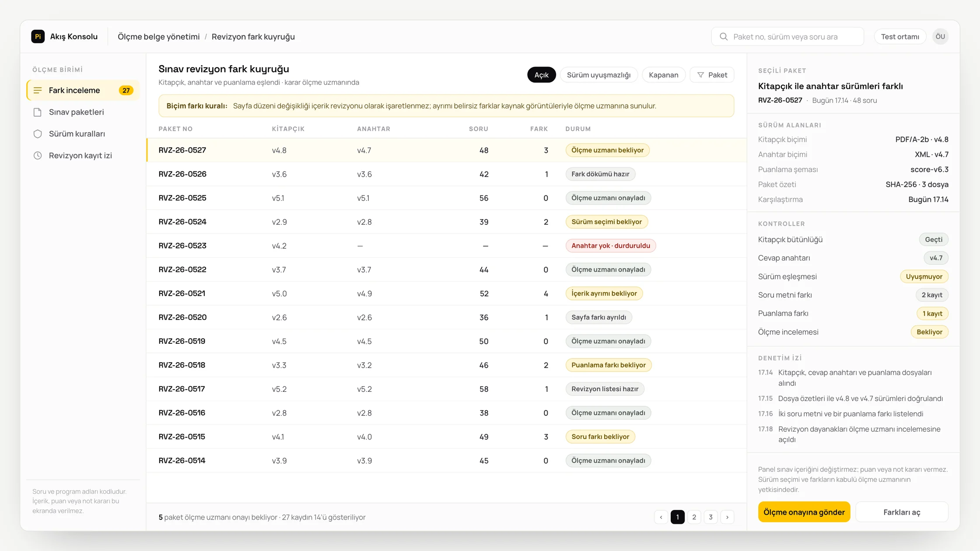Click the Pi app logo icon
980x551 pixels.
(38, 36)
